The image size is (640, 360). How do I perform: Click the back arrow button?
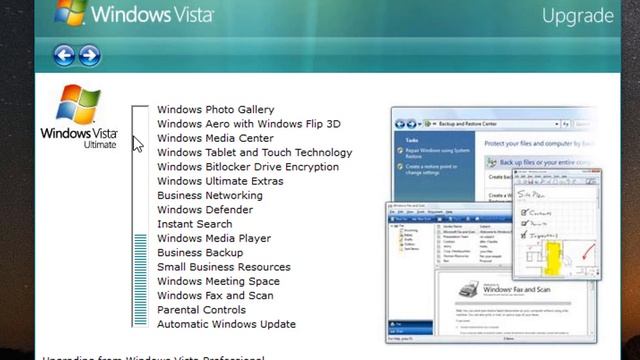tap(64, 56)
